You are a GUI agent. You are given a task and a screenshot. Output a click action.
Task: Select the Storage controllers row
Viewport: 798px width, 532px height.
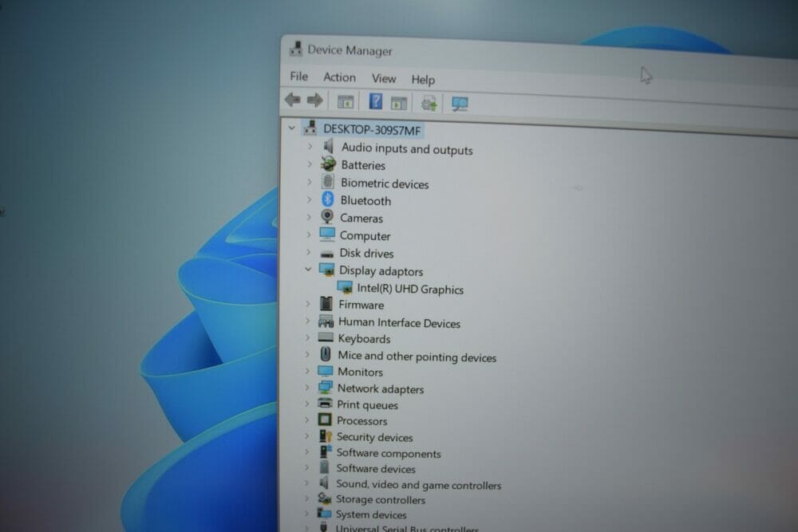[x=380, y=499]
